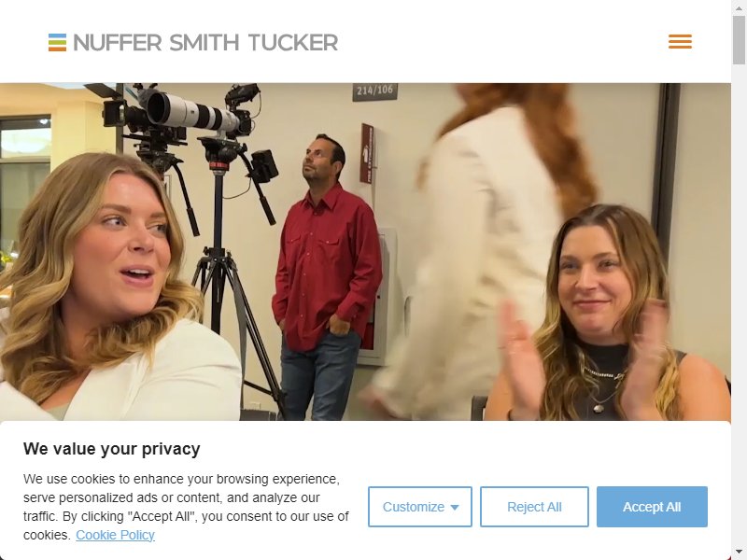The width and height of the screenshot is (747, 560).
Task: Click the "We value your privacy" heading
Action: click(111, 449)
